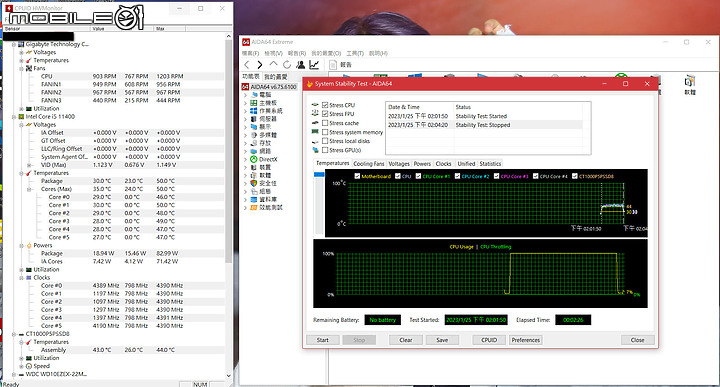Collapse the Fans node in HWMonitor
Viewport: 720px width, 387px height.
[21, 68]
